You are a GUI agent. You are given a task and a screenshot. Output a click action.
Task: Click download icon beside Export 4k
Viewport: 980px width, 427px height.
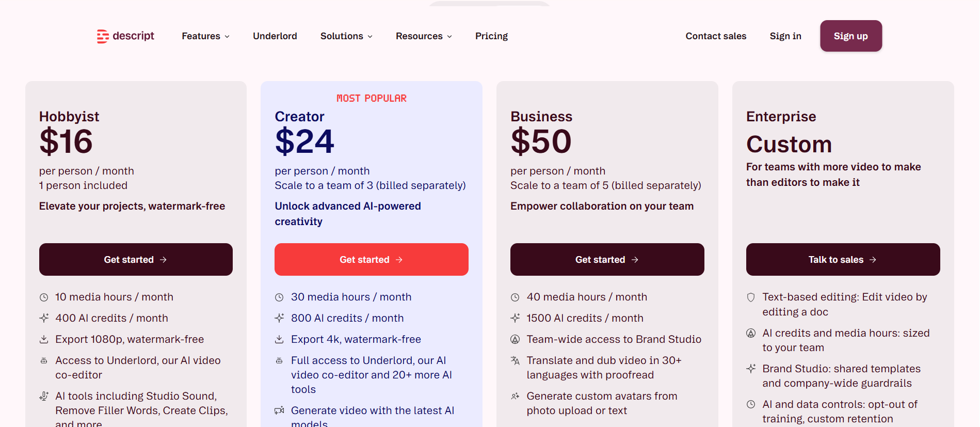[x=279, y=339]
